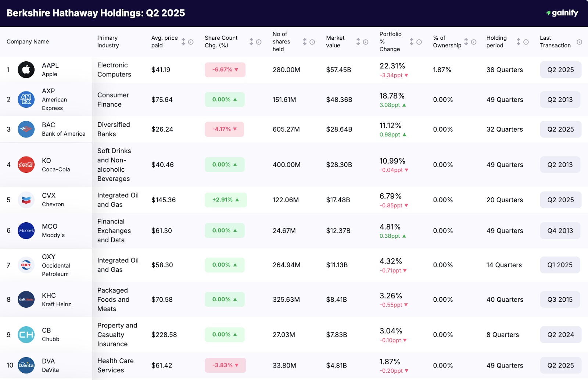Click the Electronic Computers industry cell
588x380 pixels.
tap(114, 70)
